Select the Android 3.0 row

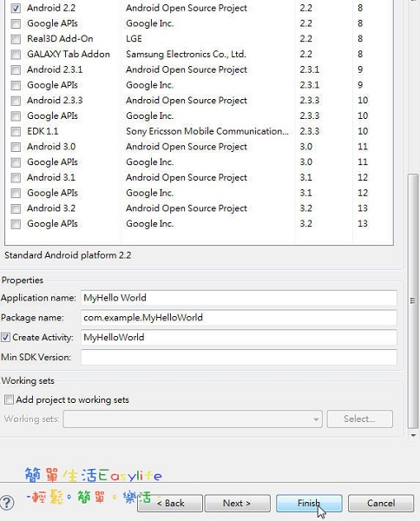tap(200, 147)
